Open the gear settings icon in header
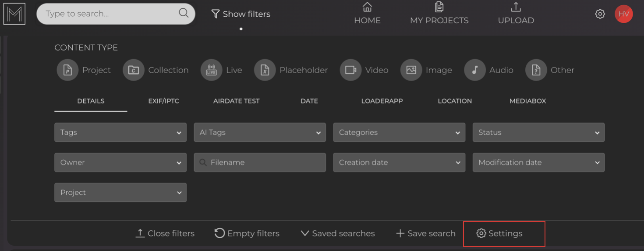 tap(600, 14)
